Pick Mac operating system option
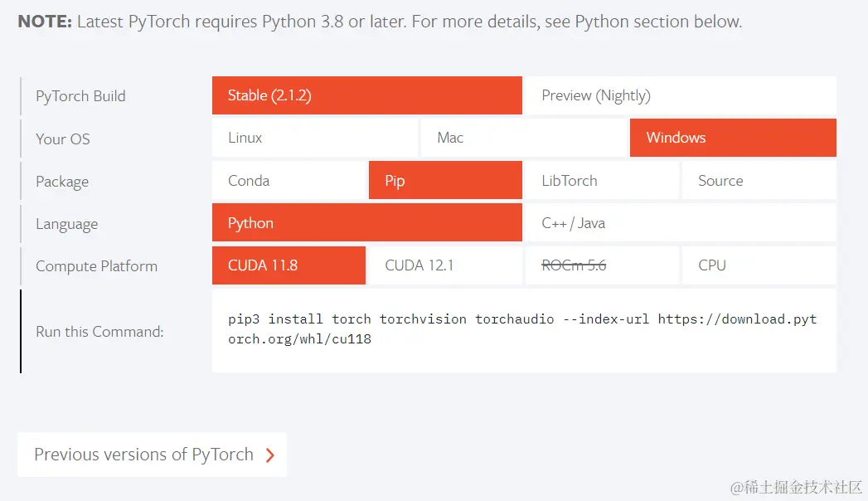Screen dimensions: 868x501 pyautogui.click(x=523, y=138)
